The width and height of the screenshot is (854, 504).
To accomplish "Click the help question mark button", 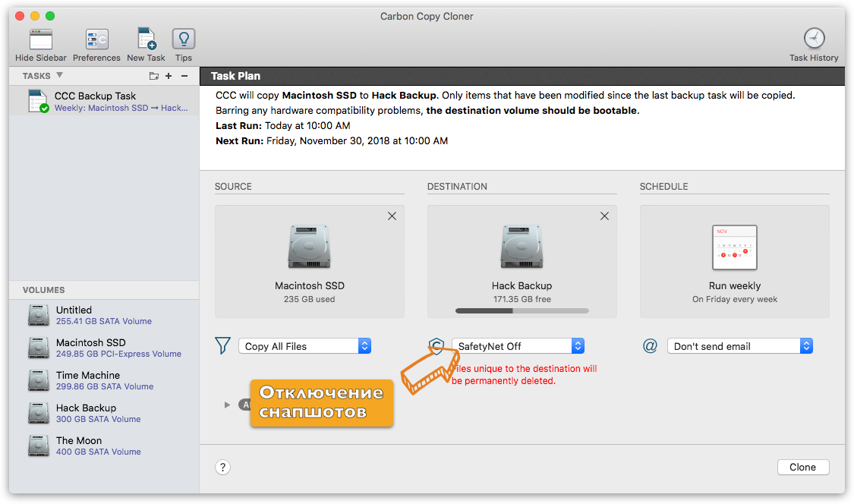I will 222,467.
